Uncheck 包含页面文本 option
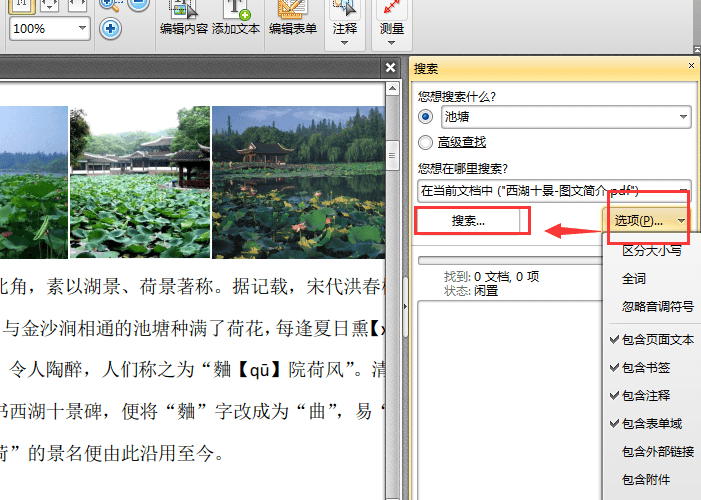 point(657,340)
